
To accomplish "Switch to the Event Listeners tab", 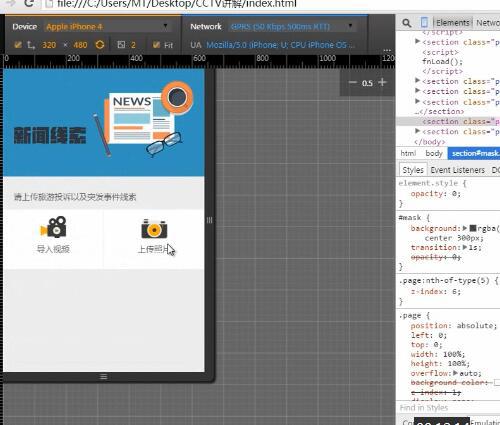I will tap(457, 170).
